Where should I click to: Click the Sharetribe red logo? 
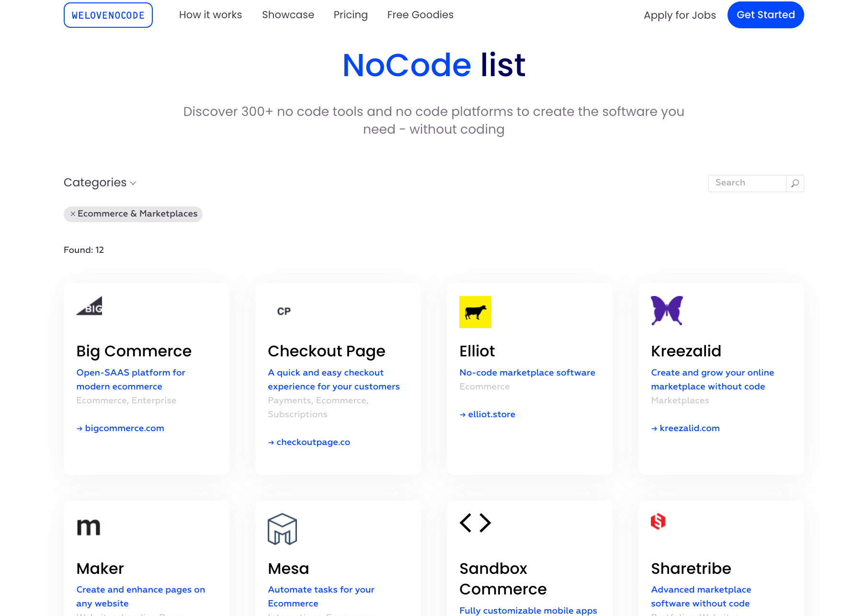click(x=658, y=521)
